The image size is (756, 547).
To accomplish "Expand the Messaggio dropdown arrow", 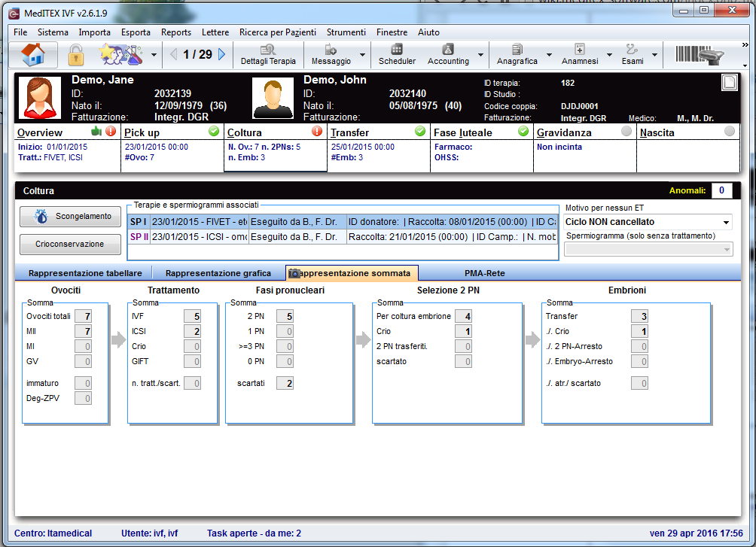I will pos(362,55).
